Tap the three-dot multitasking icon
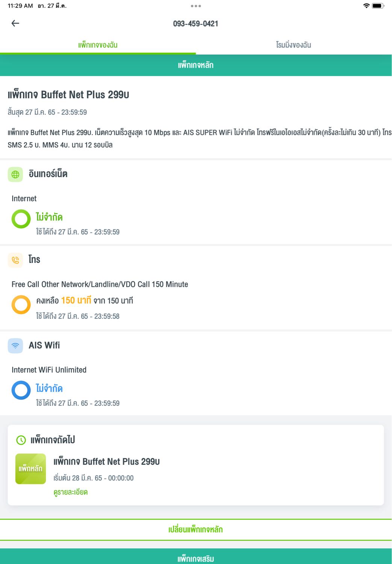Viewport: 392px width, 564px height. (x=196, y=6)
